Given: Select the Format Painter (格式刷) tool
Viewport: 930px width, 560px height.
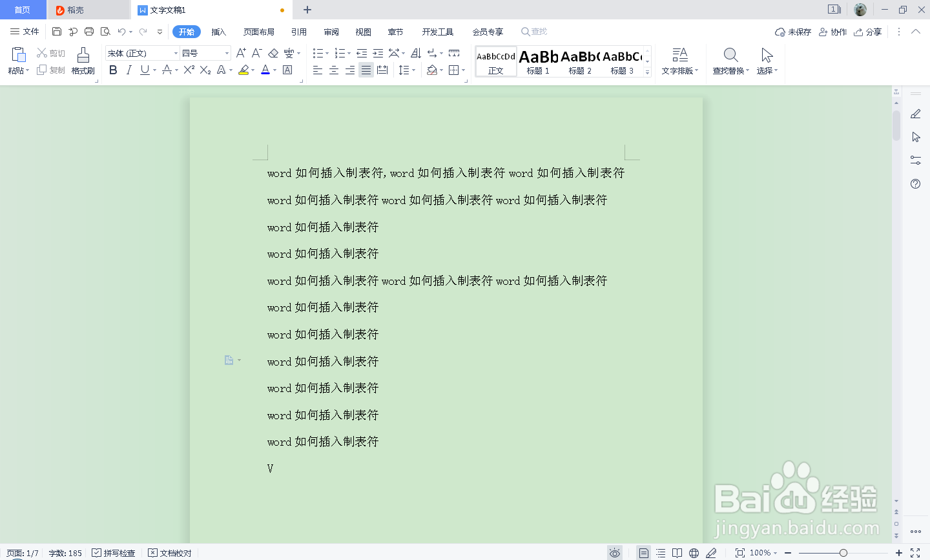Looking at the screenshot, I should [x=83, y=61].
